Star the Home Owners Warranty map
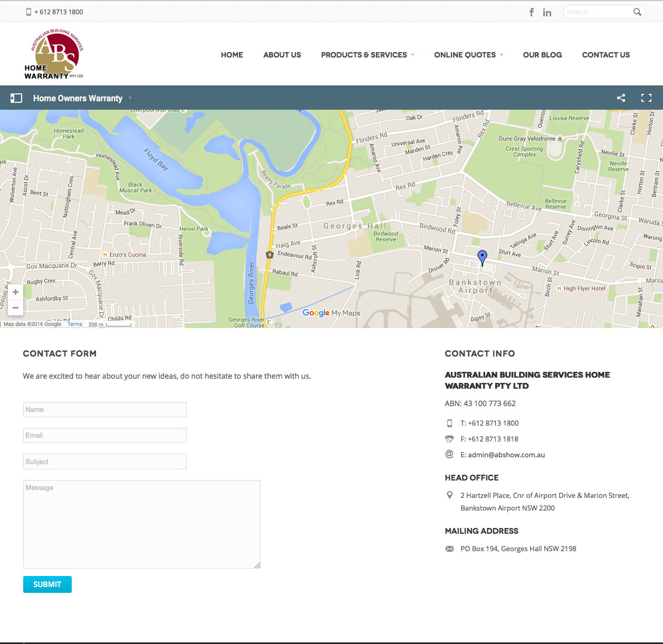The height and width of the screenshot is (644, 663). pyautogui.click(x=131, y=98)
